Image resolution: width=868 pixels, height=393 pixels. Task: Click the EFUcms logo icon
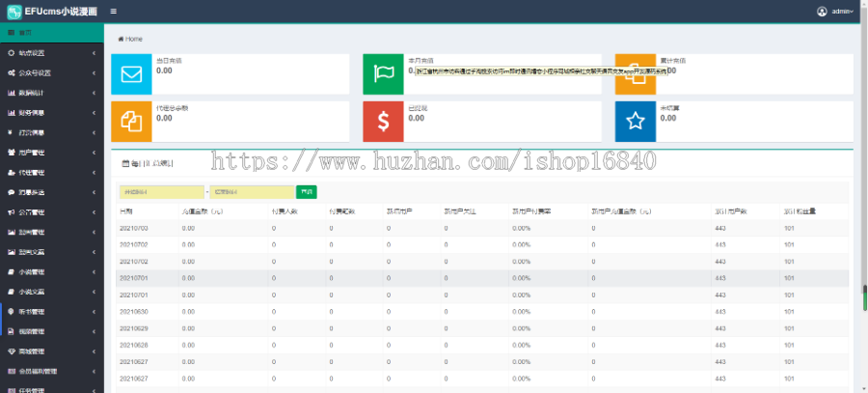(x=14, y=12)
